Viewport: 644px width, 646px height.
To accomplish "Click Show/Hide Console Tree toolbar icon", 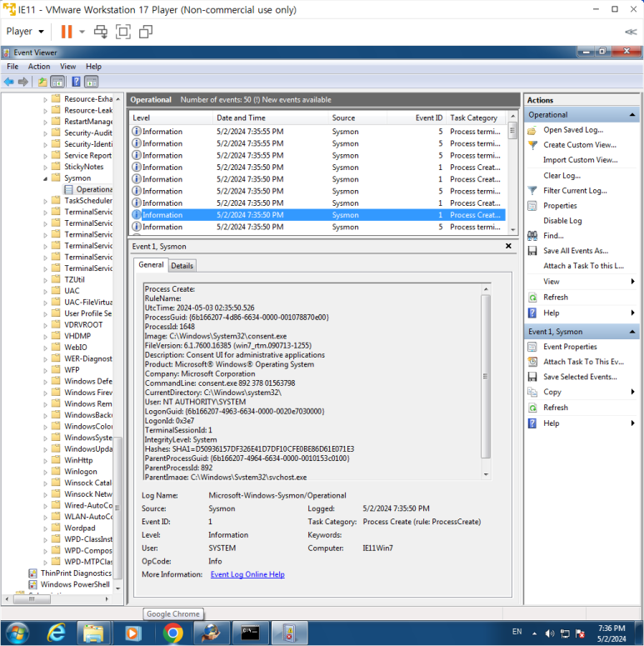I will point(57,82).
